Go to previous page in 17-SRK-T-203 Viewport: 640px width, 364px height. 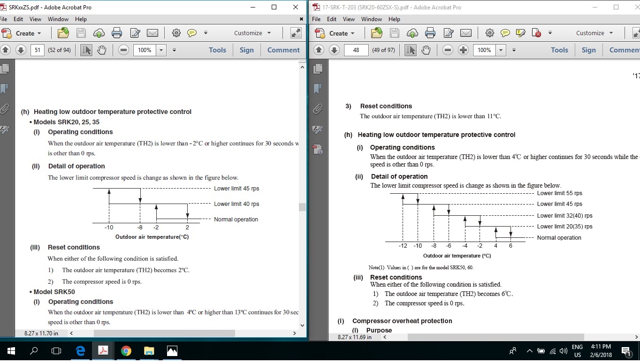tap(319, 50)
